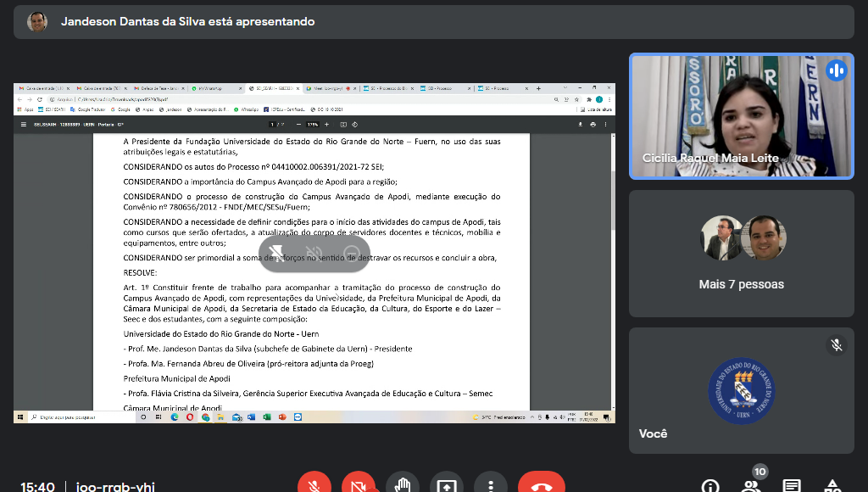Viewport: 868px width, 492px height.
Task: Open the 'ICPEdu - Certificad...' bookmark
Action: point(285,109)
